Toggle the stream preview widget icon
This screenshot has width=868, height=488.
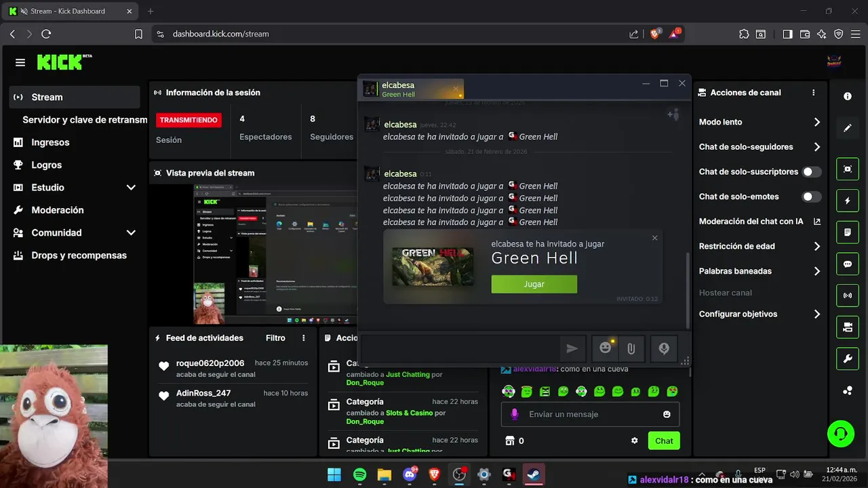[848, 169]
